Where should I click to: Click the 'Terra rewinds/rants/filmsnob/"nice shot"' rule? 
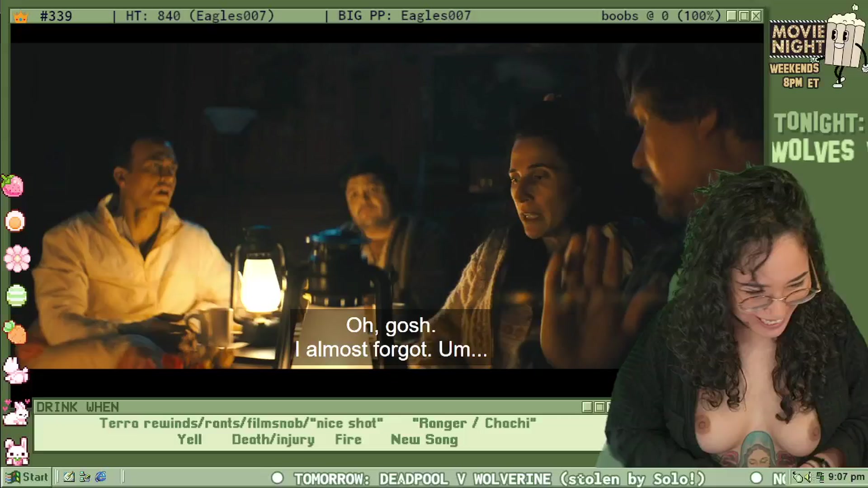pos(241,423)
